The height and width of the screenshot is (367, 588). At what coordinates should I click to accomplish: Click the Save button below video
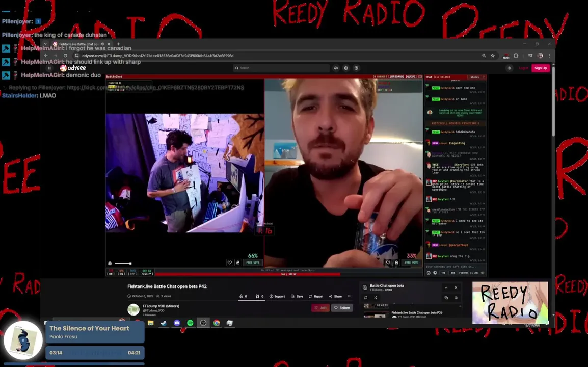coord(297,297)
